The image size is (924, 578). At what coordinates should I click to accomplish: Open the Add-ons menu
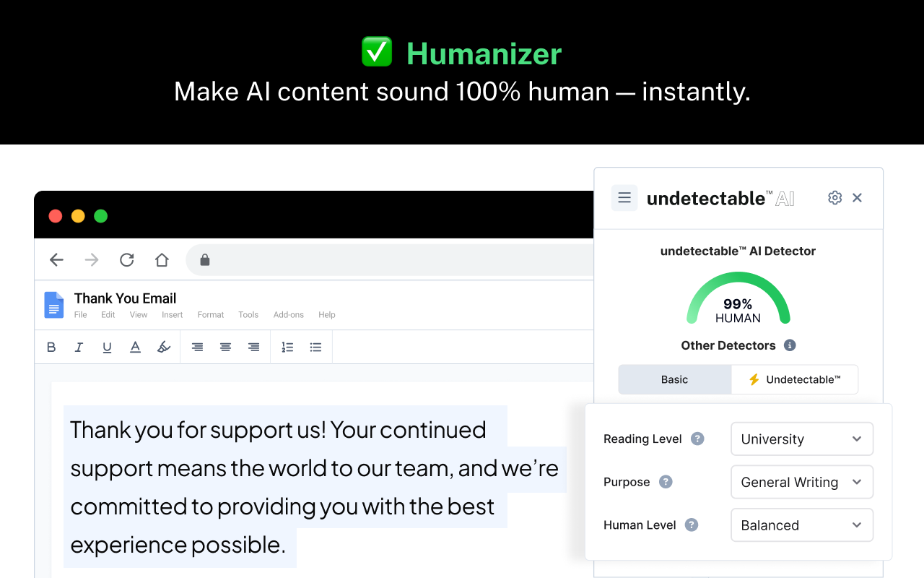(x=289, y=314)
